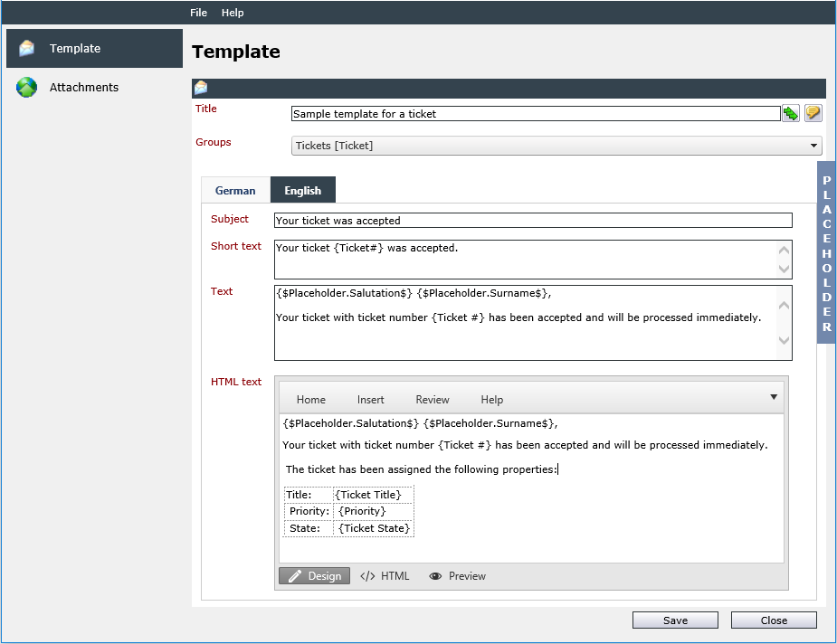Expand the editor ribbon collapse arrow
Viewport: 837px width, 644px height.
(774, 397)
